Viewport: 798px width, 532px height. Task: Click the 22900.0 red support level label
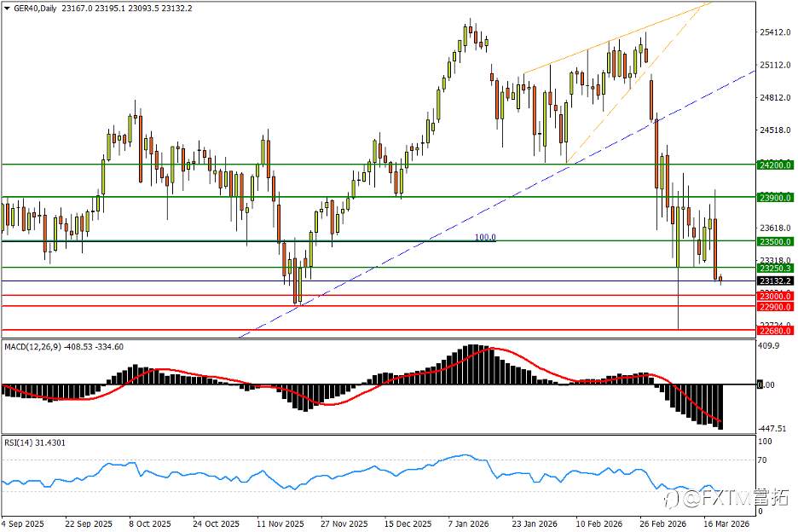pyautogui.click(x=775, y=307)
